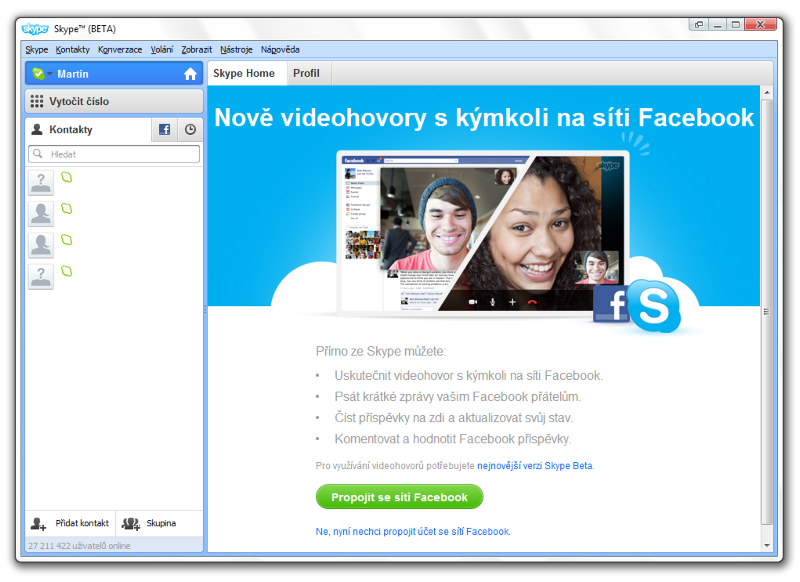The width and height of the screenshot is (800, 582).
Task: Click the Facebook video call promo image
Action: pyautogui.click(x=483, y=233)
